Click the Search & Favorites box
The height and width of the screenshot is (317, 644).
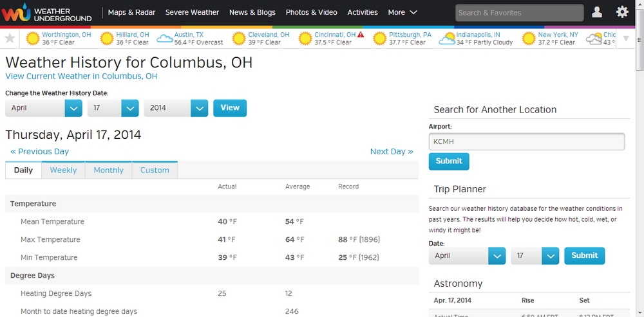pos(519,13)
